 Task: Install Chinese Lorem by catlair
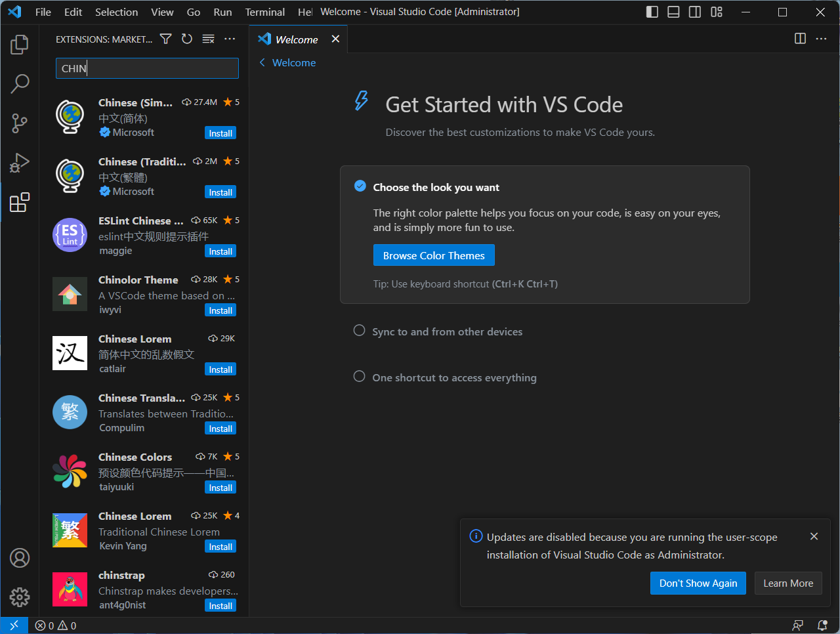click(x=220, y=370)
